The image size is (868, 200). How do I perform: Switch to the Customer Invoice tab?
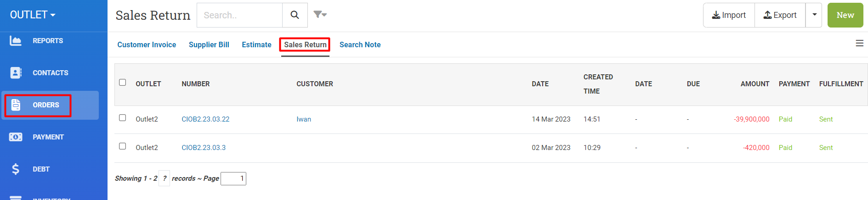(x=147, y=44)
